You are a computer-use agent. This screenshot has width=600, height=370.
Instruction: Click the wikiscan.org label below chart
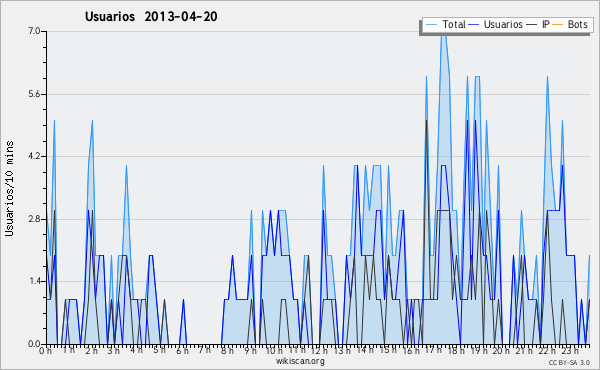(300, 361)
